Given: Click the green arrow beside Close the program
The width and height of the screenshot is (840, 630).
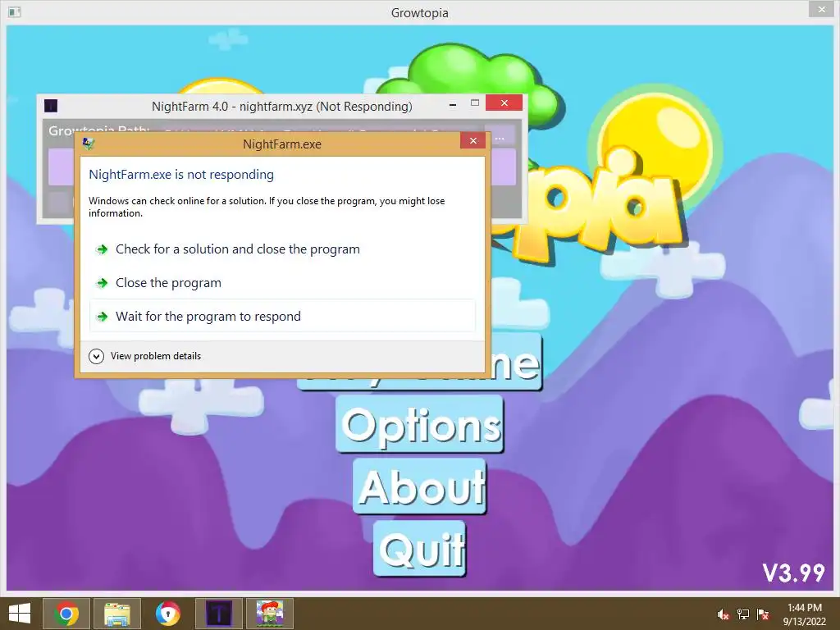Looking at the screenshot, I should pos(101,283).
